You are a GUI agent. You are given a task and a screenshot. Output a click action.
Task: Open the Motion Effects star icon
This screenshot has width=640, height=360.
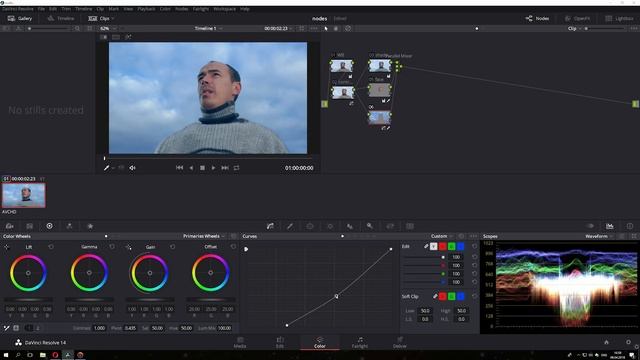(x=90, y=226)
